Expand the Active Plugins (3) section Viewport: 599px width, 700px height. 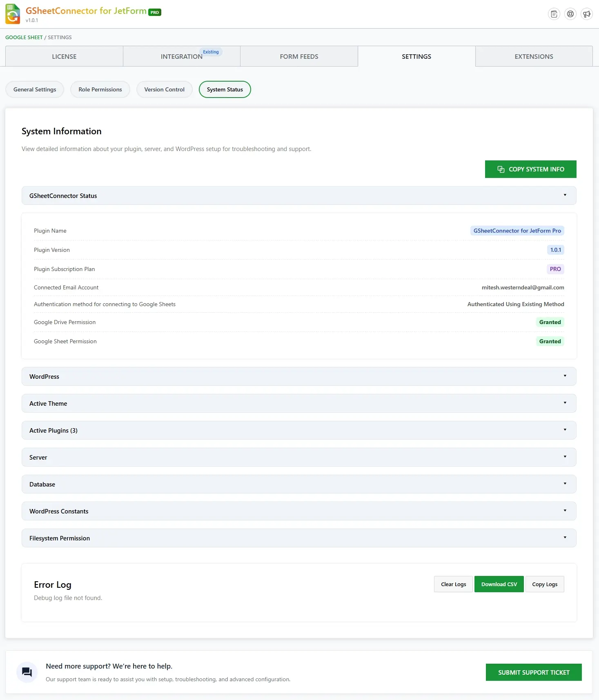tap(299, 430)
